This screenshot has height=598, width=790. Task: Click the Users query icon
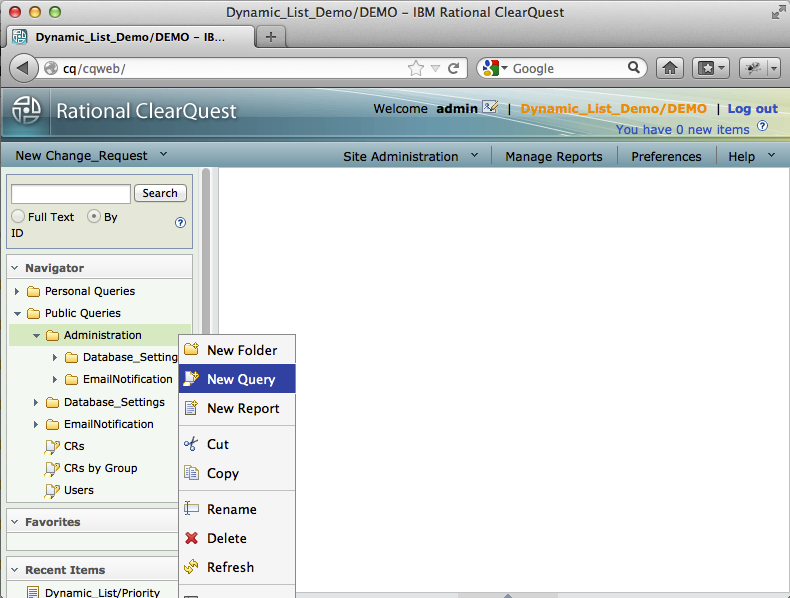(x=52, y=491)
